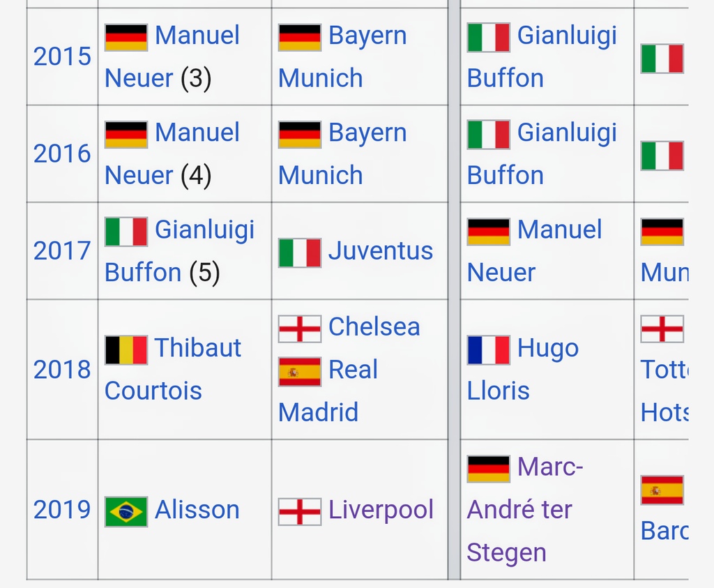
Task: Open the 2019 year link
Action: 62,510
